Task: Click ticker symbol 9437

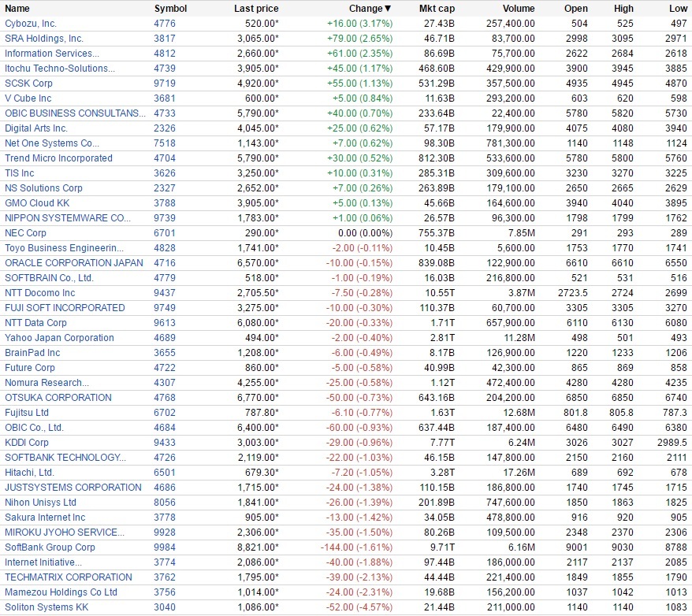Action: (x=165, y=293)
